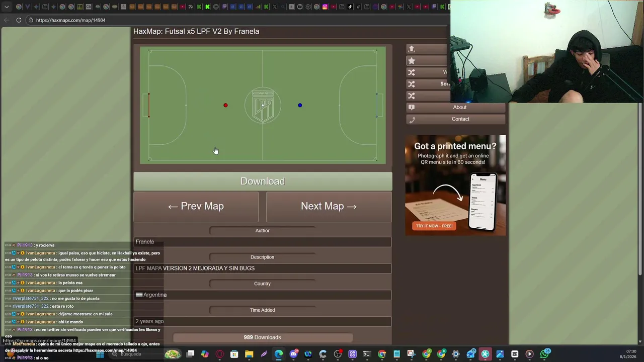Switch to the Instagram browser tab

325,7
